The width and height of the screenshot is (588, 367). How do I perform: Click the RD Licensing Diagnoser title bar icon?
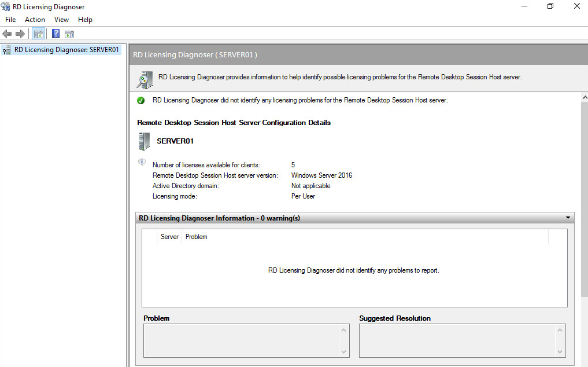coord(6,6)
